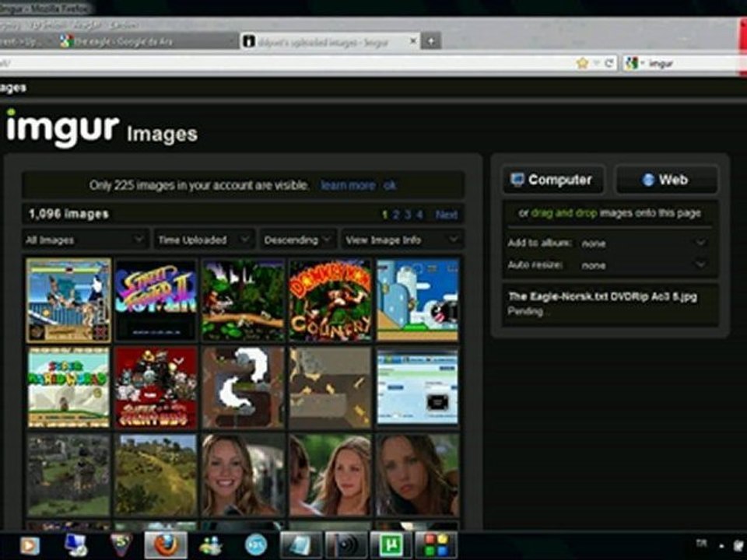Reload the page with the refresh icon
The height and width of the screenshot is (560, 747).
608,63
